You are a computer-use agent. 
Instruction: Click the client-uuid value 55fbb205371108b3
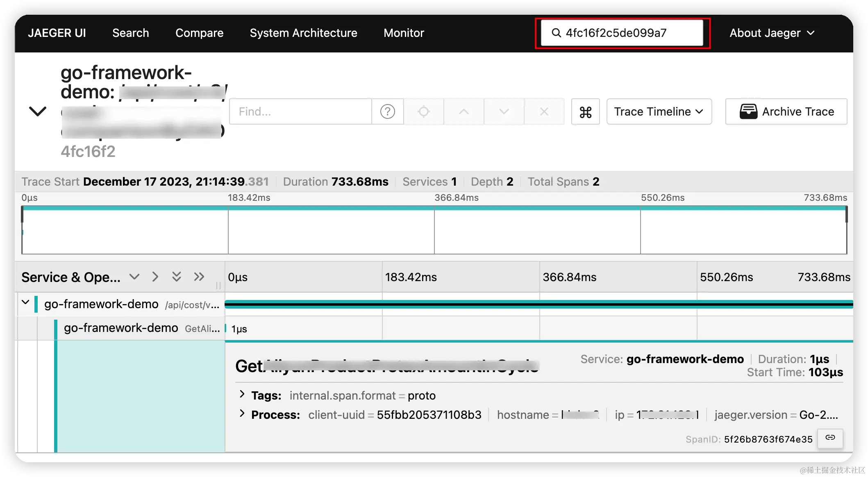(429, 415)
